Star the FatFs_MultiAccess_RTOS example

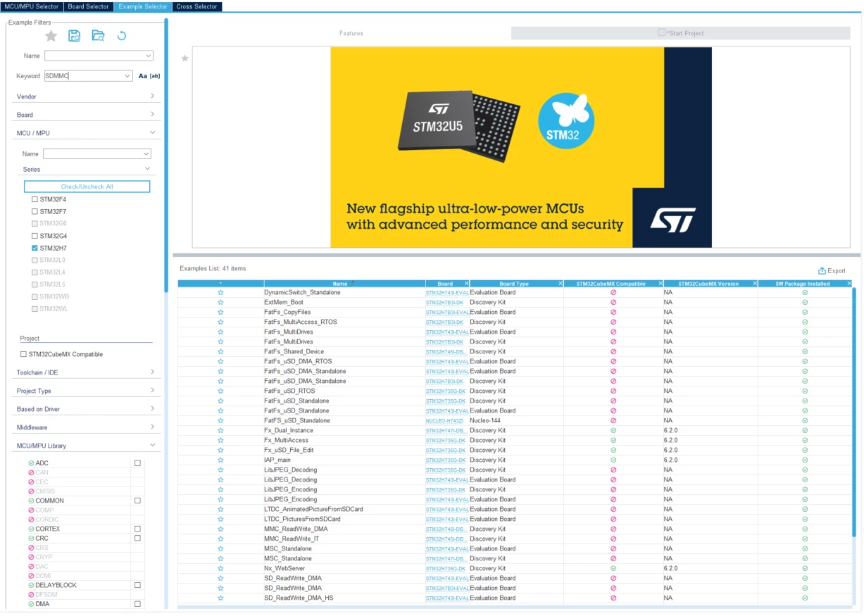[x=220, y=322]
